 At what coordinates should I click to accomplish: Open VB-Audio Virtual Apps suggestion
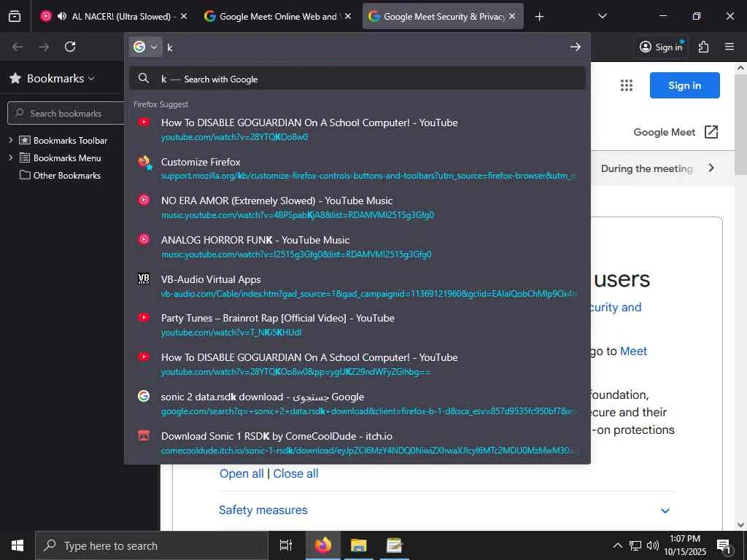point(357,286)
